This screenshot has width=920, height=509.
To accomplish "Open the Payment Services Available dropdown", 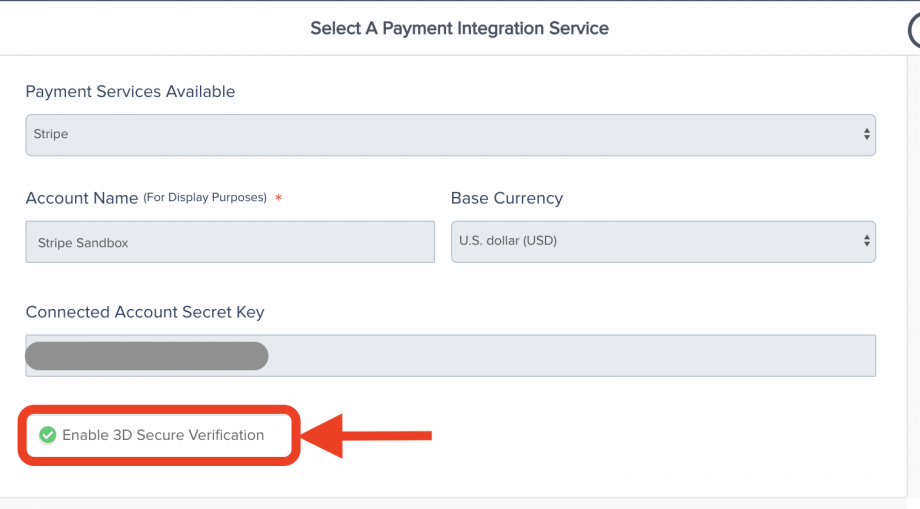I will [x=451, y=135].
